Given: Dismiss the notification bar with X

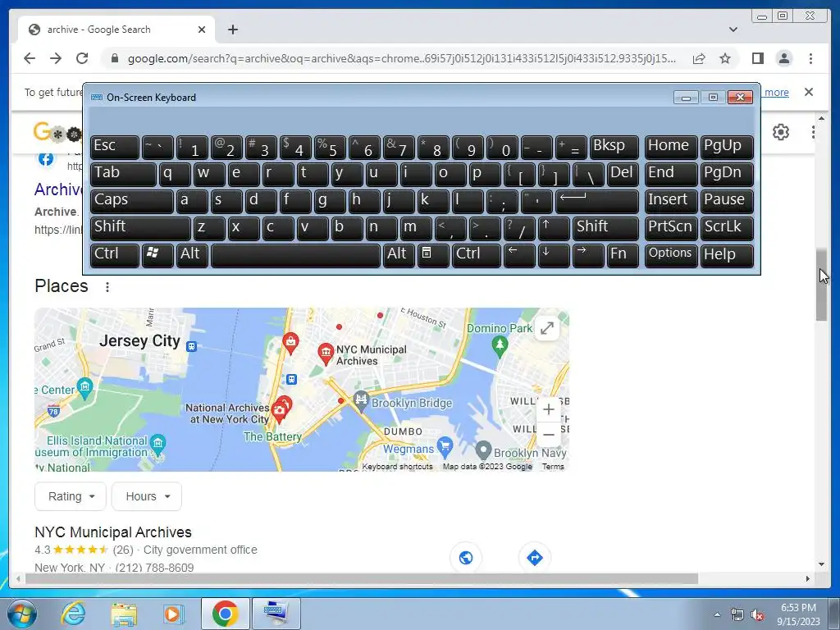Looking at the screenshot, I should (809, 92).
